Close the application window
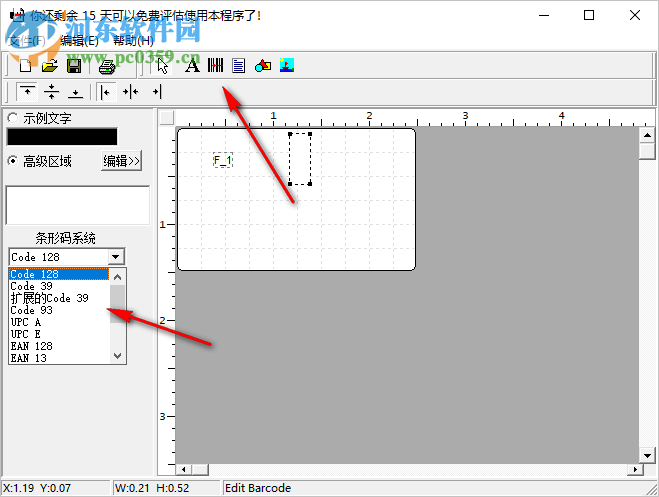Image resolution: width=659 pixels, height=497 pixels. click(635, 16)
